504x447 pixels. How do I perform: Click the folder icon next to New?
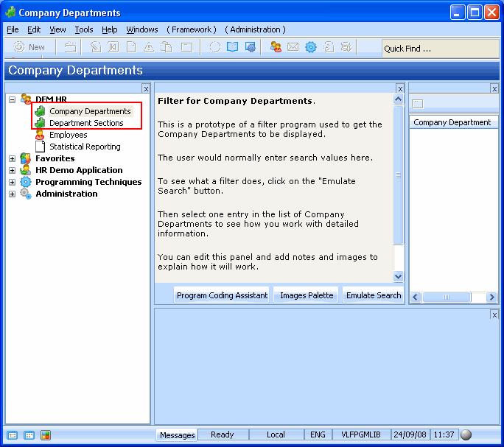click(x=70, y=47)
